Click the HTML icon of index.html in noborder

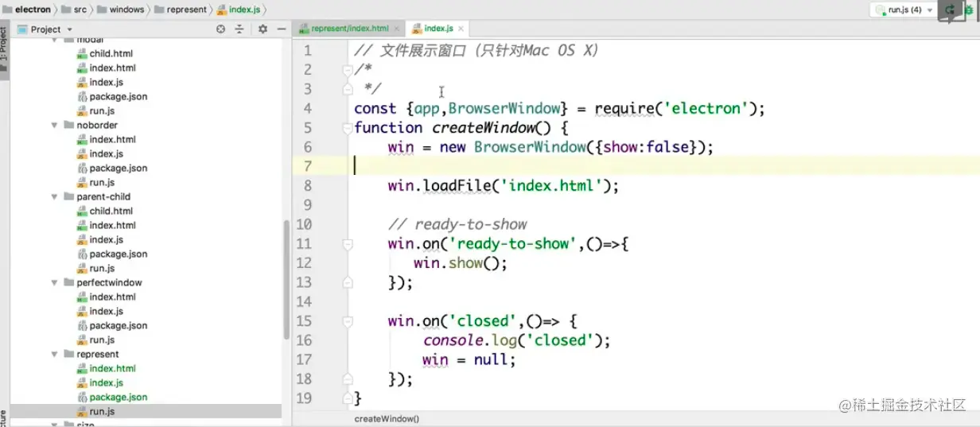83,140
